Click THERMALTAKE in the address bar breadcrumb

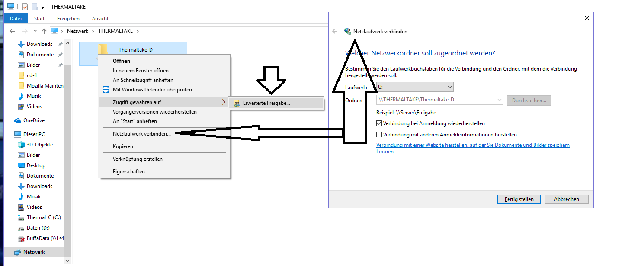coord(116,31)
